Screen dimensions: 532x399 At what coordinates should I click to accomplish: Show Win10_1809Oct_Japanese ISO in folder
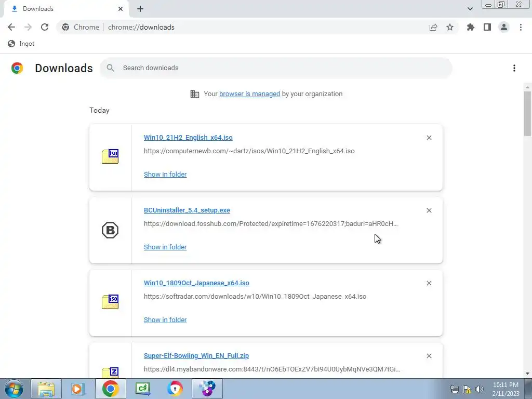165,320
